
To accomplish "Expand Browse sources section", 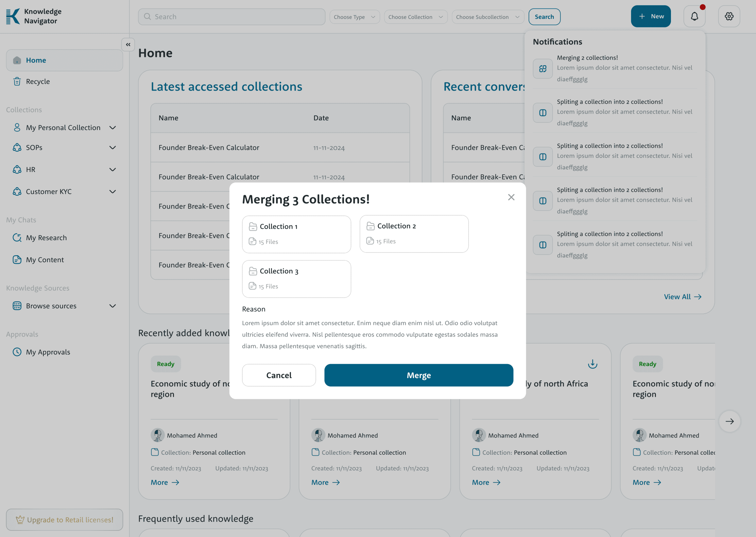I will point(113,306).
